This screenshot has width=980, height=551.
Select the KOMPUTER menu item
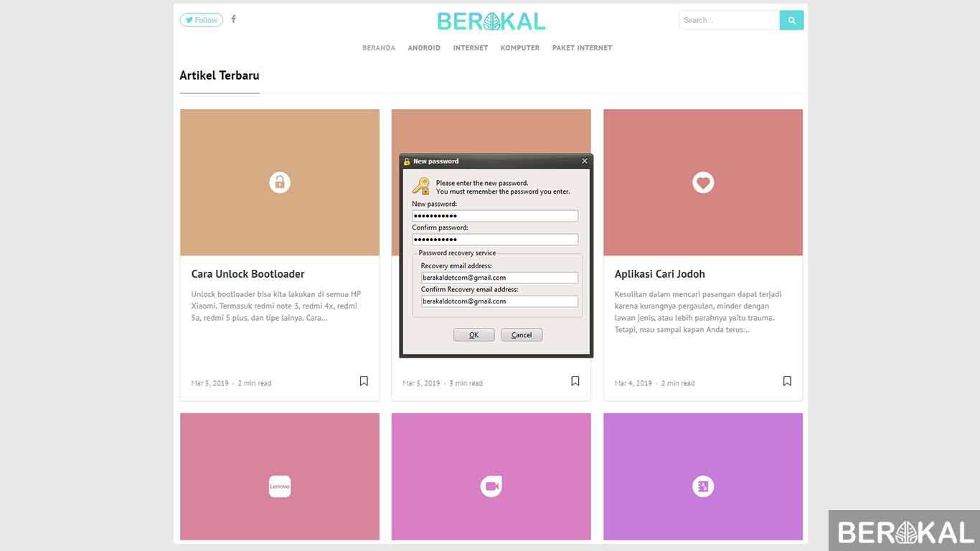(x=520, y=48)
